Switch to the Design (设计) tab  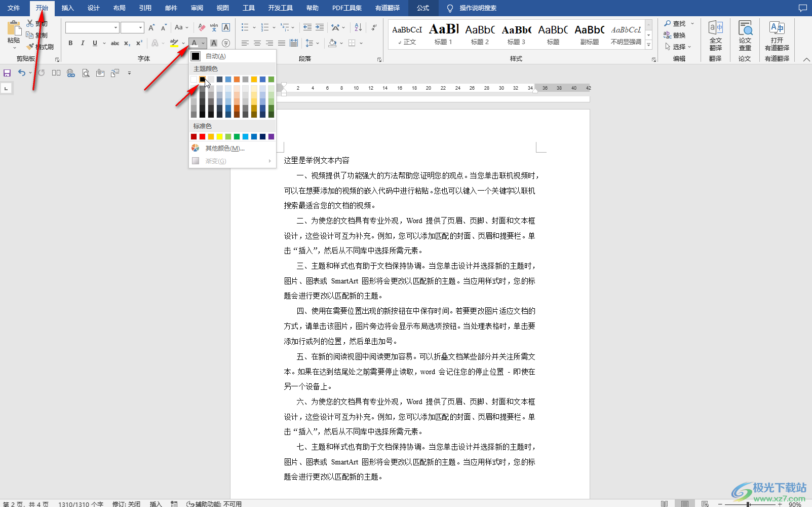[x=94, y=8]
